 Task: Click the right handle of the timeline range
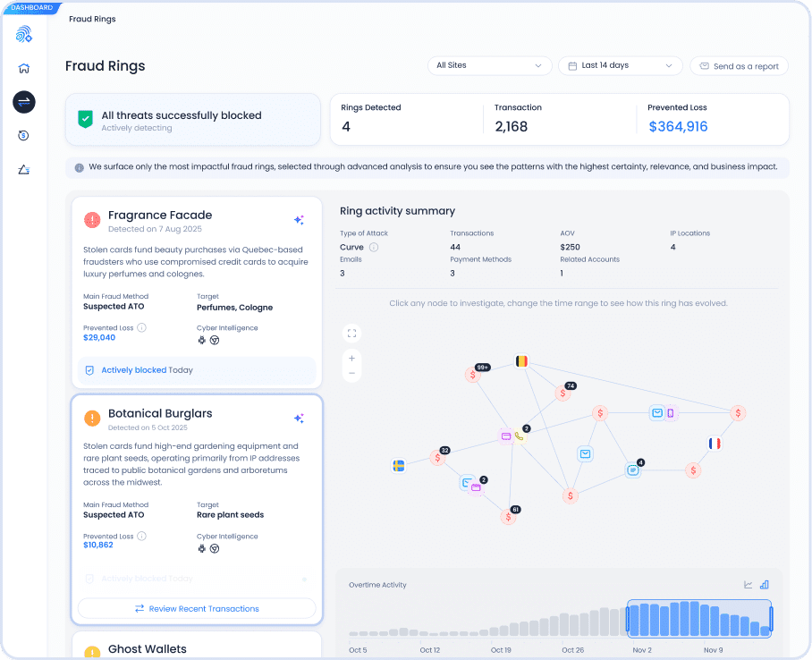coord(771,619)
